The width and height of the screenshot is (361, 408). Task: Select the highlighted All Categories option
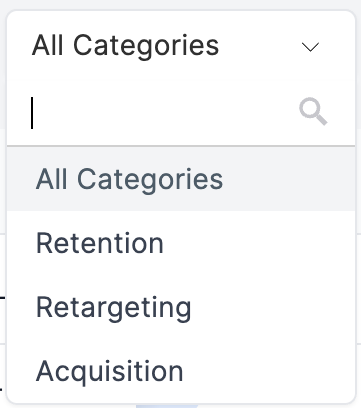181,179
